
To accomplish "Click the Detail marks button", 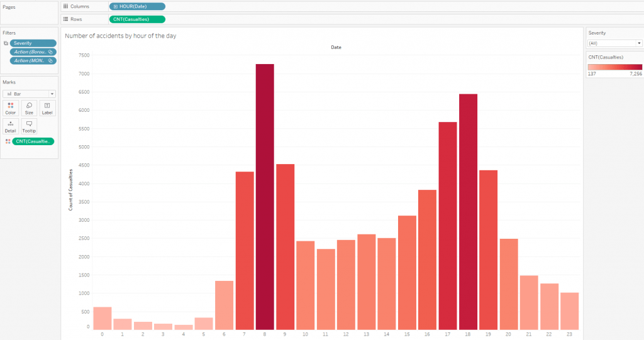I will (x=11, y=126).
